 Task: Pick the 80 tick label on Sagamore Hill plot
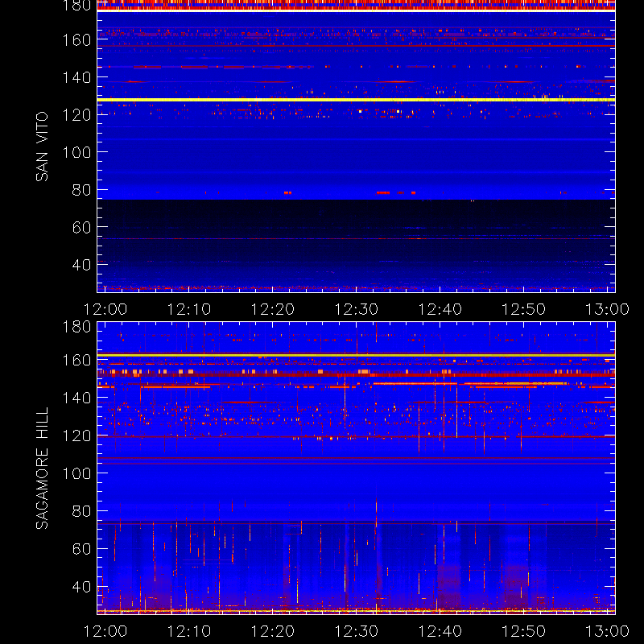pyautogui.click(x=81, y=511)
